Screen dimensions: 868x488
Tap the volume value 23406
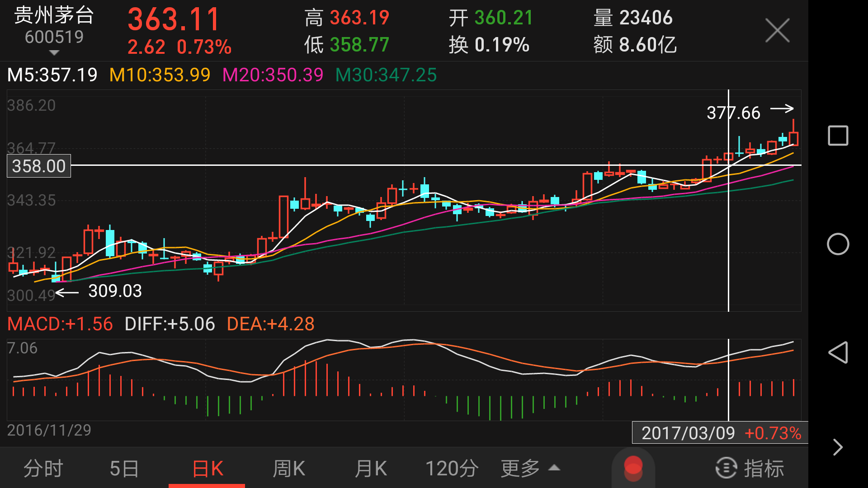click(646, 18)
